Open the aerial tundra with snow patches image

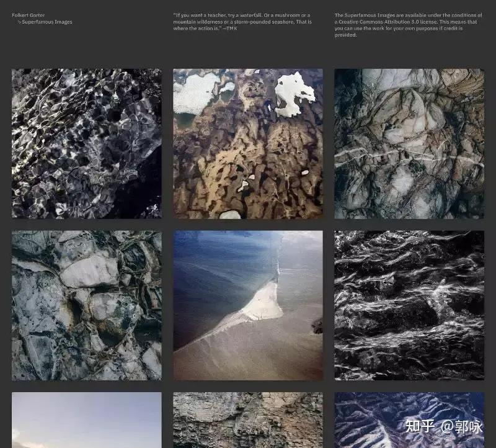[x=248, y=143]
